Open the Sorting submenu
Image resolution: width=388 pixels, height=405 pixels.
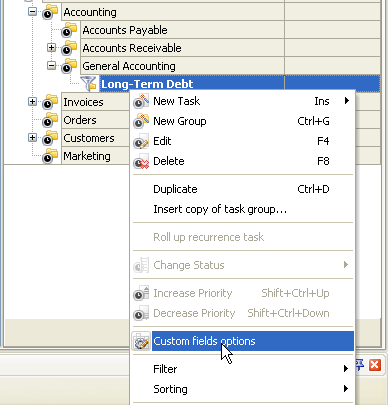(243, 389)
